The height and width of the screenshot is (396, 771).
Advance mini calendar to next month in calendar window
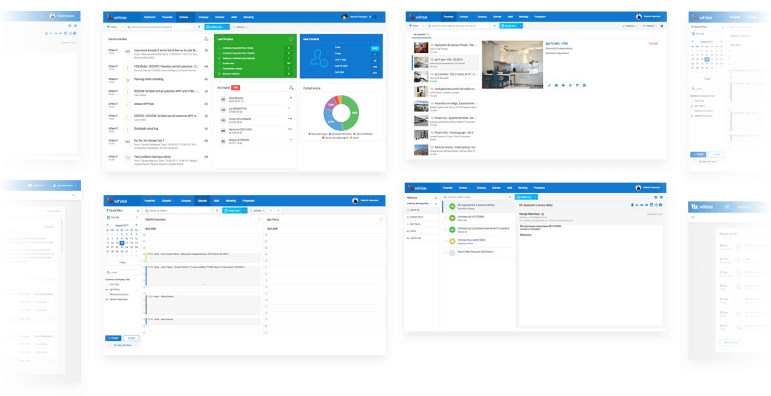136,225
